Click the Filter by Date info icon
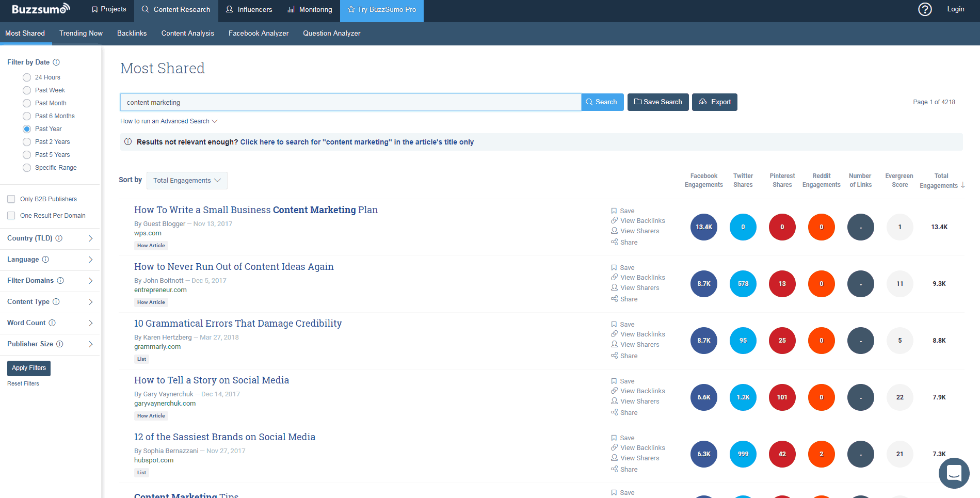Viewport: 980px width, 498px height. (x=56, y=62)
